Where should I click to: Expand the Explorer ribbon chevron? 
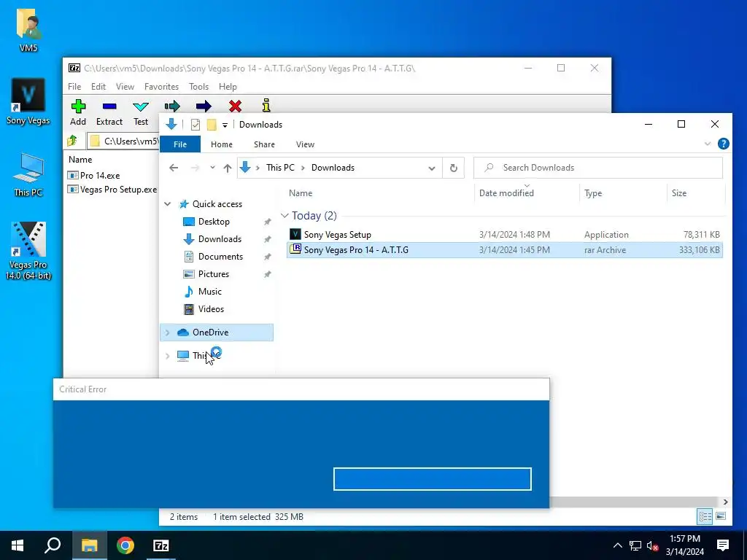tap(708, 144)
